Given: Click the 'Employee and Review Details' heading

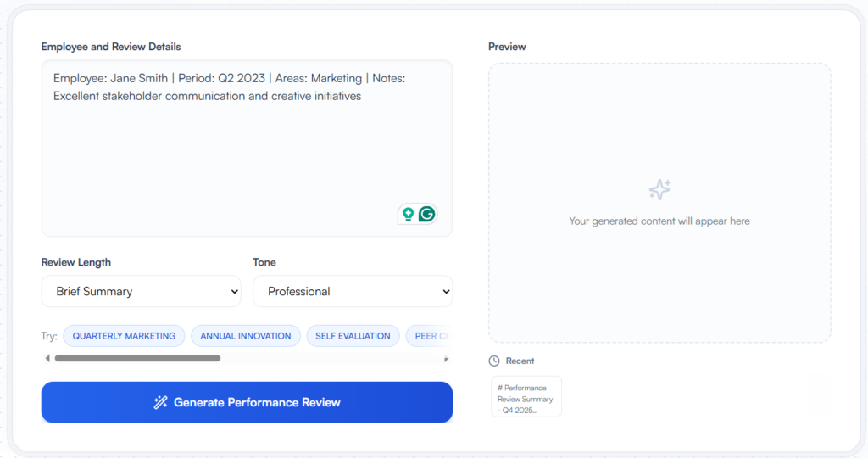Looking at the screenshot, I should pyautogui.click(x=111, y=47).
